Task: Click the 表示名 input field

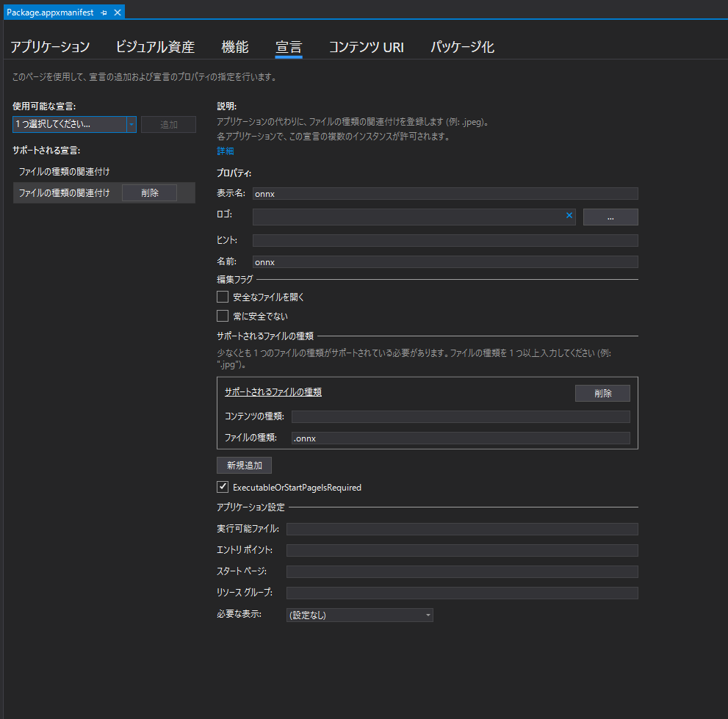Action: (444, 194)
